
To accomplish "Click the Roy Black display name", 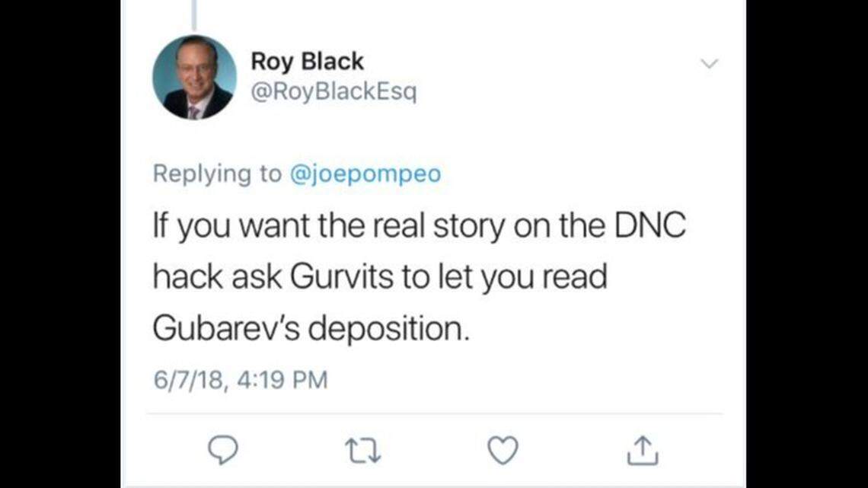I will (307, 62).
